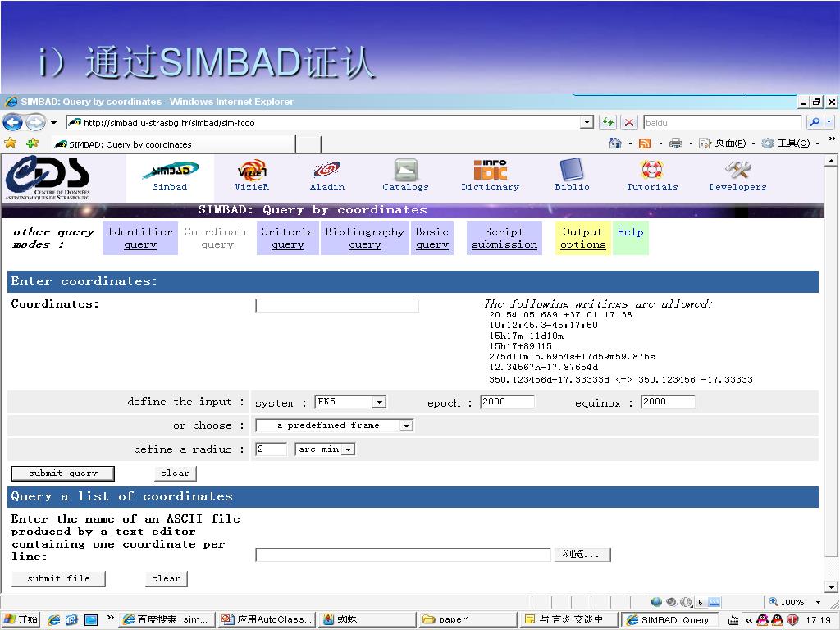Open the Dictionary info icon
The image size is (840, 630).
pos(491,176)
